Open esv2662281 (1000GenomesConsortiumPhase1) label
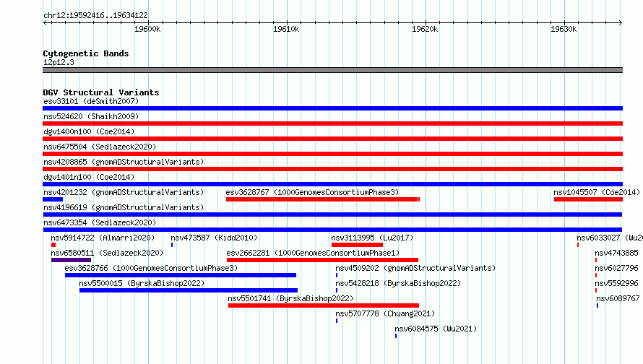Screen dimensions: 643x364 (313, 253)
